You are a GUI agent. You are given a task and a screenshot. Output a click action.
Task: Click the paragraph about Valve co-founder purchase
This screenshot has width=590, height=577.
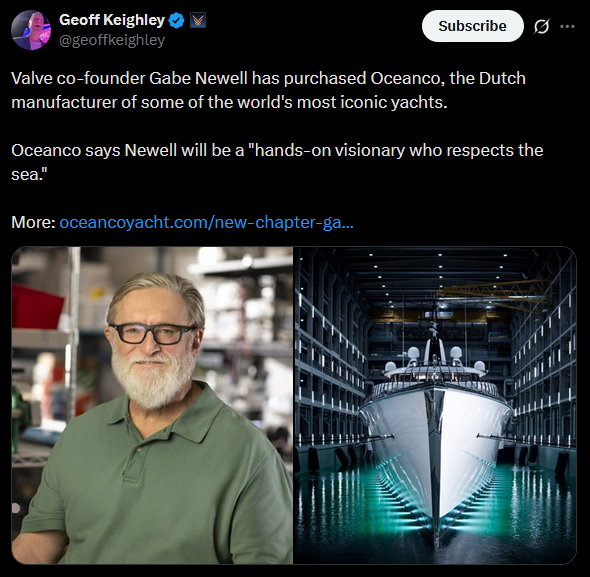[x=268, y=90]
